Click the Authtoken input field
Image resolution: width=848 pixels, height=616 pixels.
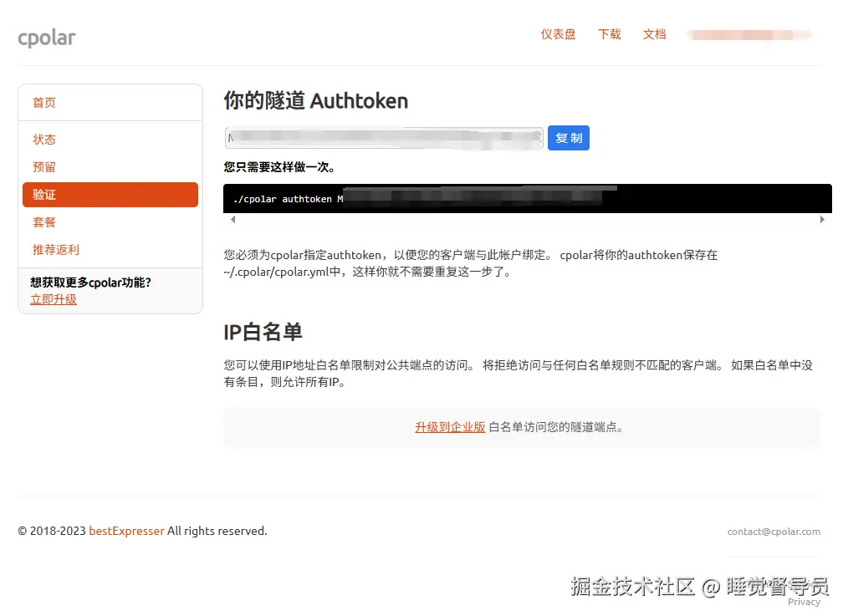click(384, 138)
